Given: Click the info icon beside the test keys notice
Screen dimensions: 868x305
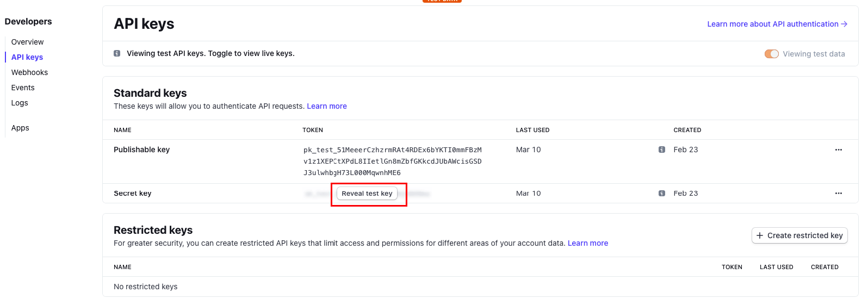Looking at the screenshot, I should coord(117,53).
